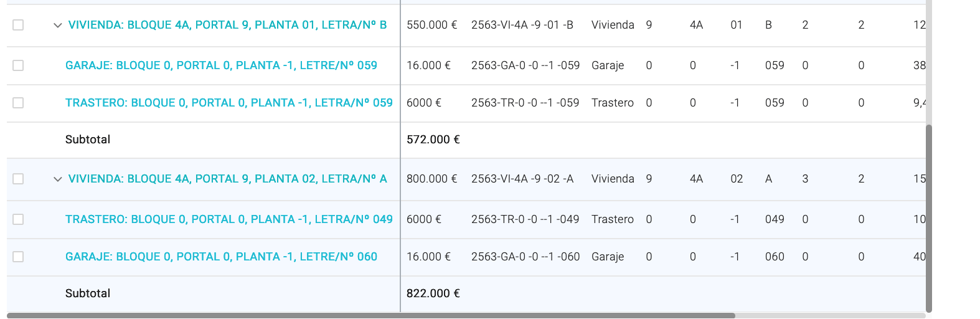980x319 pixels.
Task: Open the Vivienda Bloque 4A Planta 02 Letra A link
Action: [x=228, y=179]
